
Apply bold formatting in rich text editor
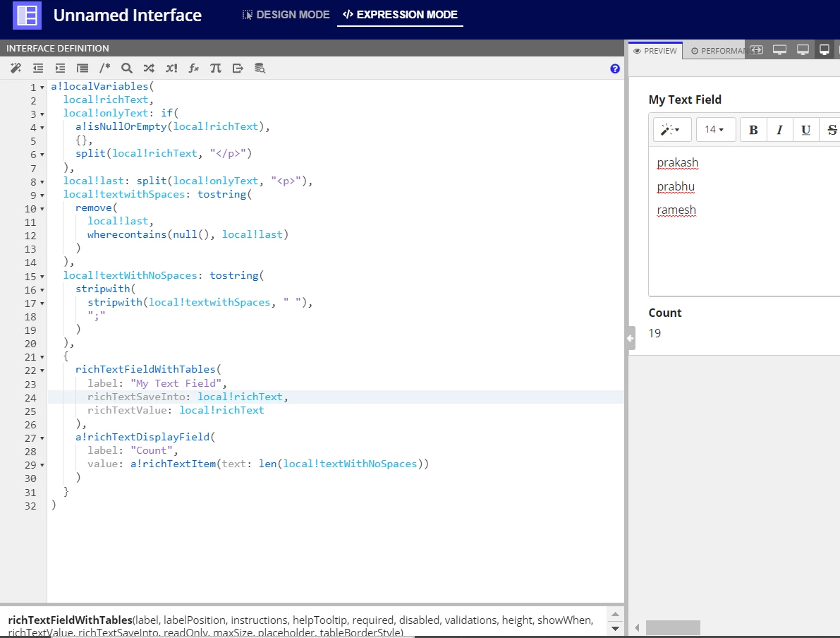coord(753,130)
